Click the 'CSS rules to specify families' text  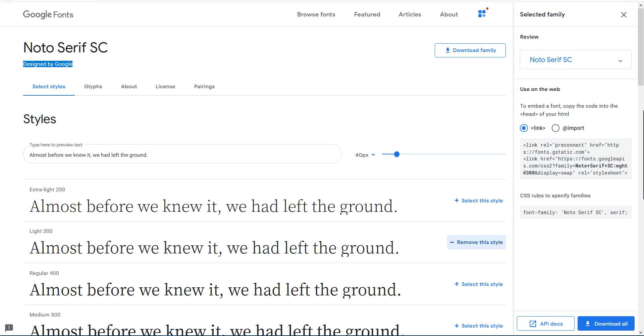[x=555, y=196]
